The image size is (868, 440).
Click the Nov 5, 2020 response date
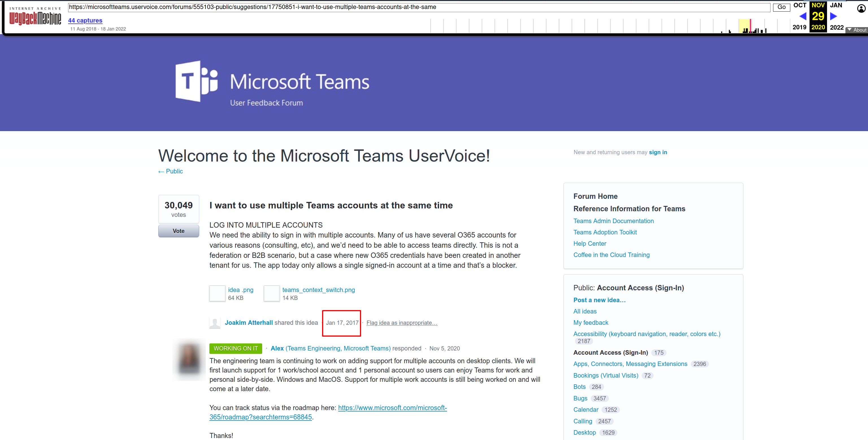[444, 348]
